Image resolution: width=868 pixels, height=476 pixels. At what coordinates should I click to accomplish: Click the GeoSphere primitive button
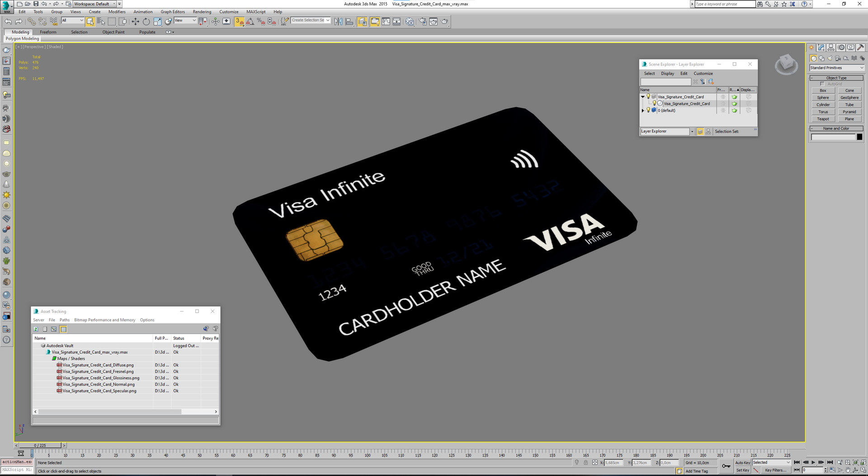849,98
